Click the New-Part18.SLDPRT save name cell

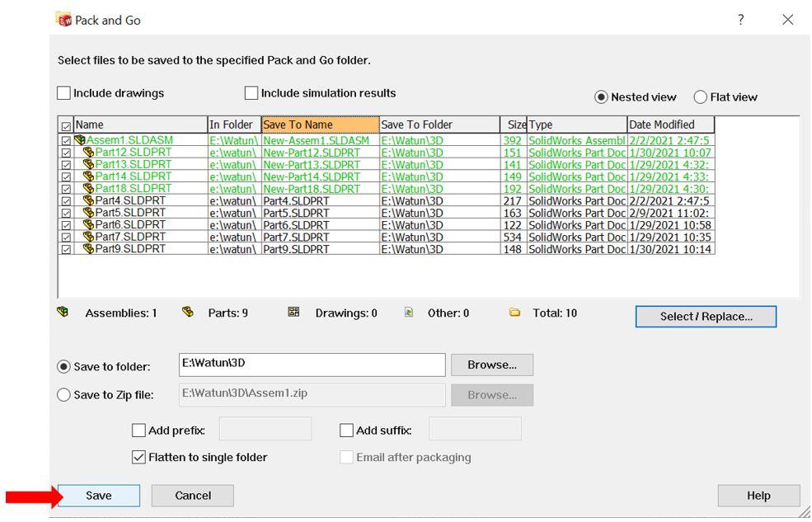point(321,189)
